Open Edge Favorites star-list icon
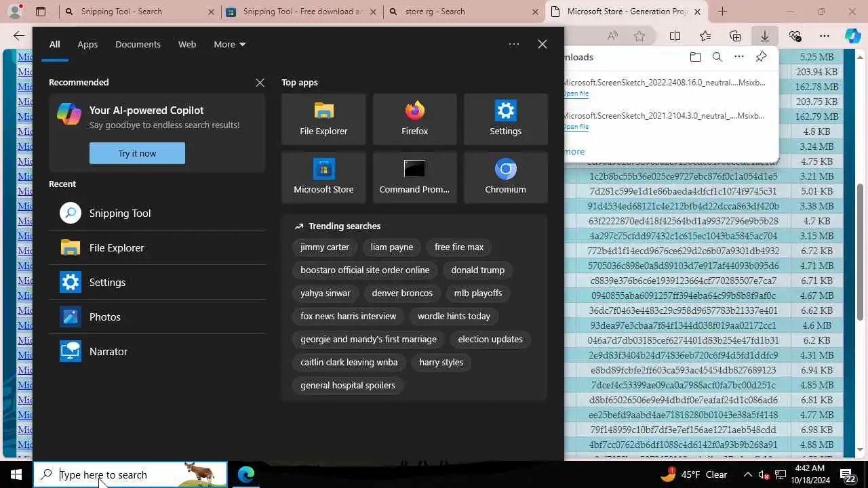 [705, 36]
